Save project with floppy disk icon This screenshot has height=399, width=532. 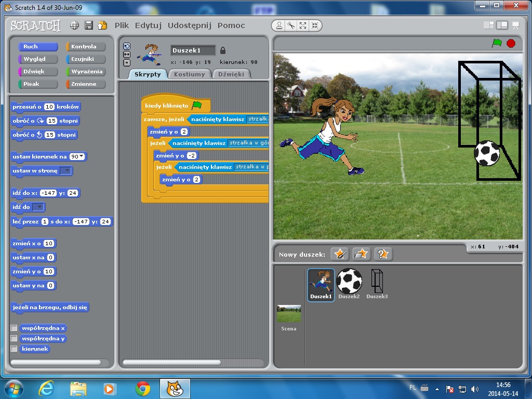tap(88, 25)
